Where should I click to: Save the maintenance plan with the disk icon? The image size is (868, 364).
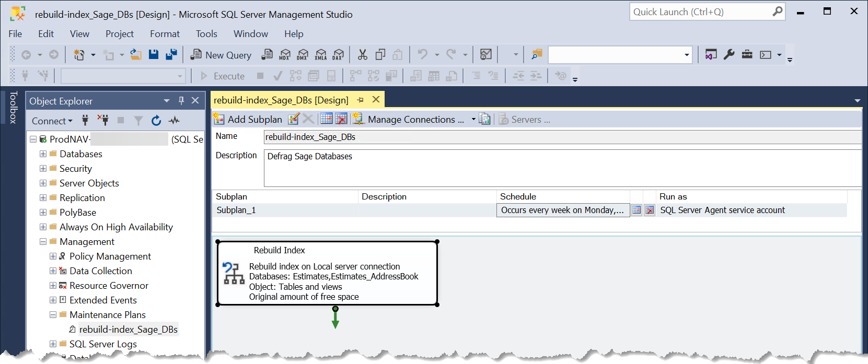[x=154, y=54]
